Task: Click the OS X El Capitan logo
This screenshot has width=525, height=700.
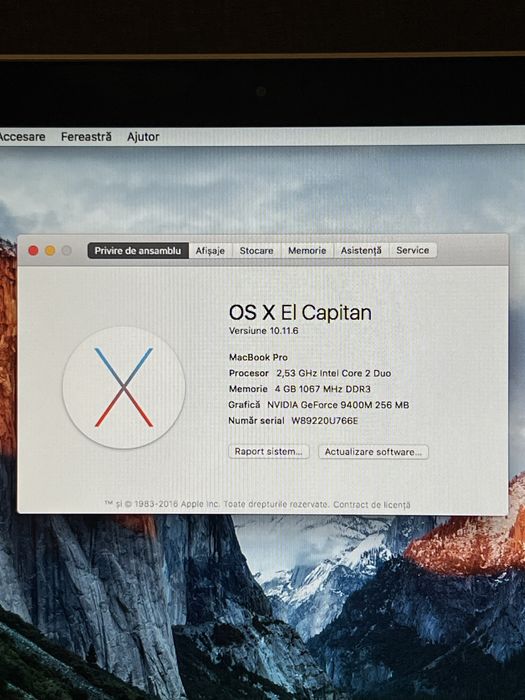Action: [x=124, y=388]
